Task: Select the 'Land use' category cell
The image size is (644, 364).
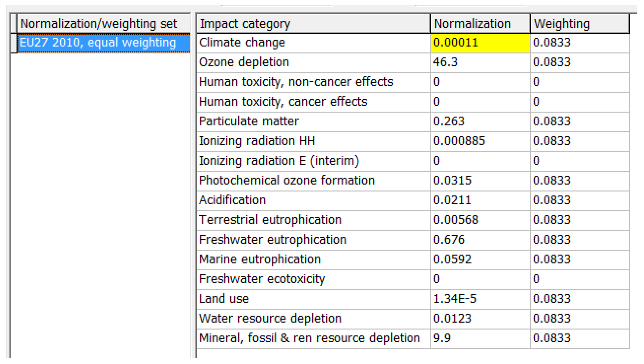Action: coord(313,299)
